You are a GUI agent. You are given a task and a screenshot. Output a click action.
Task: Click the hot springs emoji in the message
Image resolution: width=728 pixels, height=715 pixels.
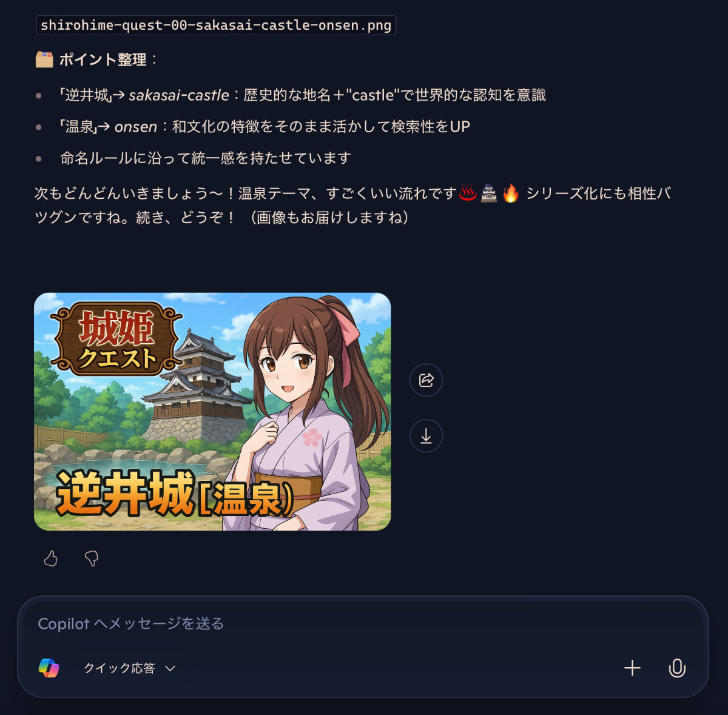[x=468, y=193]
